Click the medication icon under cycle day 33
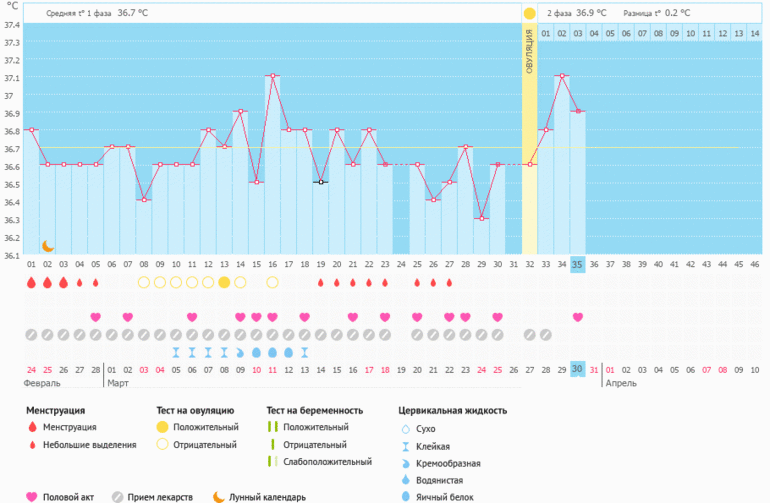Viewport: 770px width, 503px height. 545,334
